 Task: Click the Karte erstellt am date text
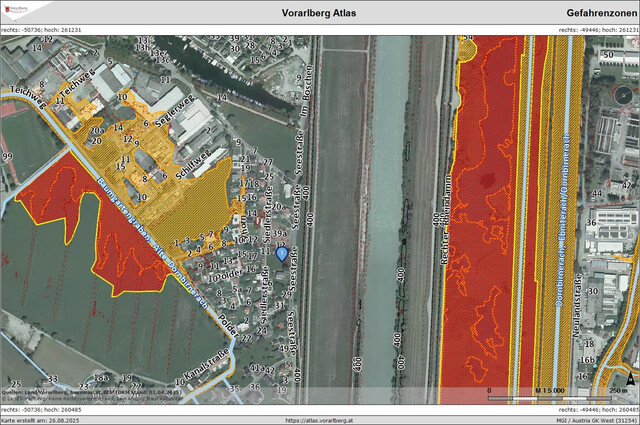point(40,419)
